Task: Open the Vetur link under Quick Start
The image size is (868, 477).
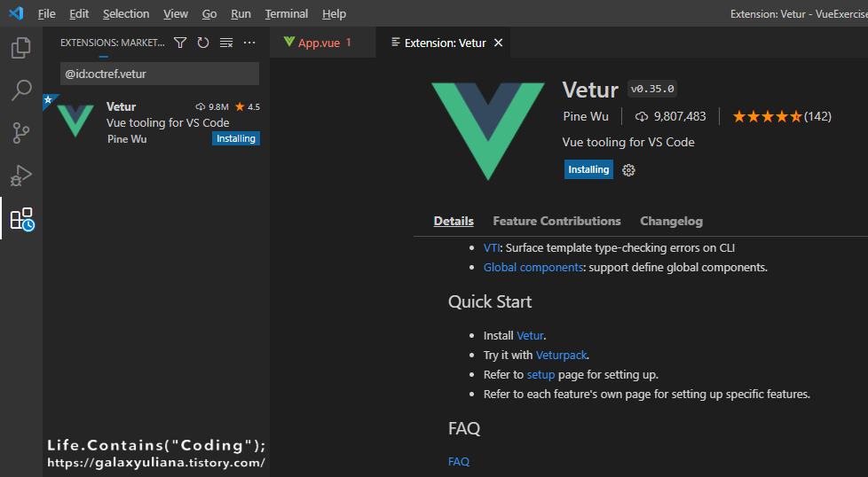Action: (530, 335)
